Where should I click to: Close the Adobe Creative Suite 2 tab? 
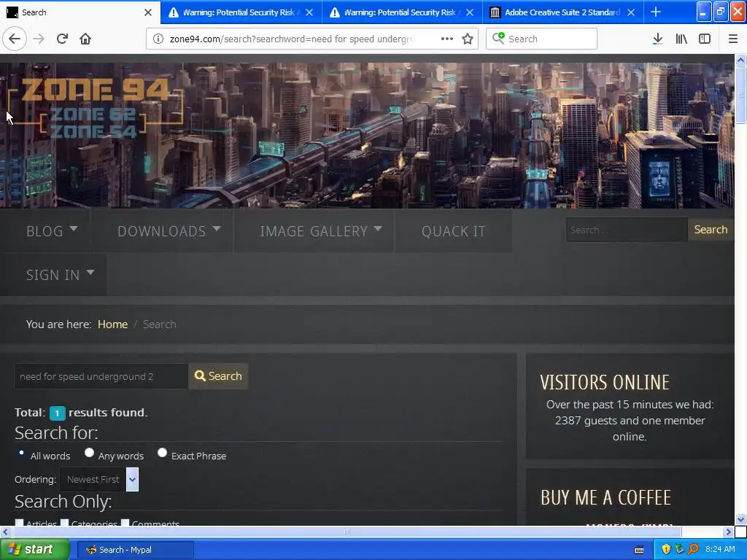point(631,12)
